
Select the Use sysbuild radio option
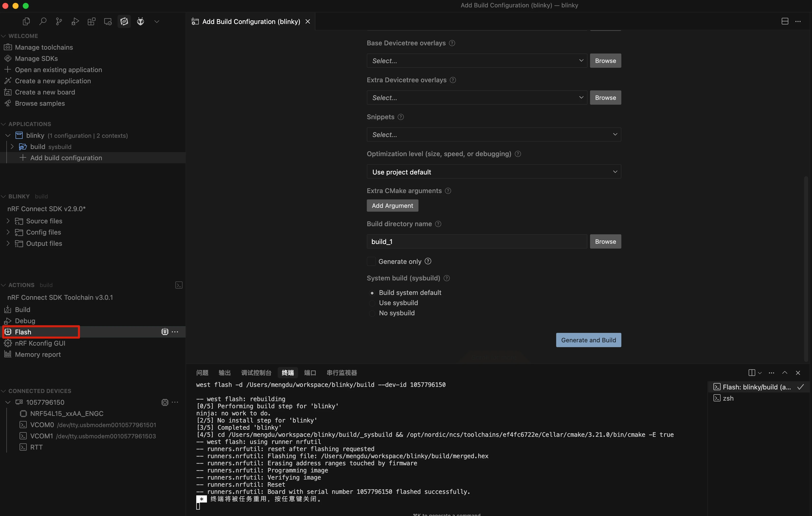372,303
